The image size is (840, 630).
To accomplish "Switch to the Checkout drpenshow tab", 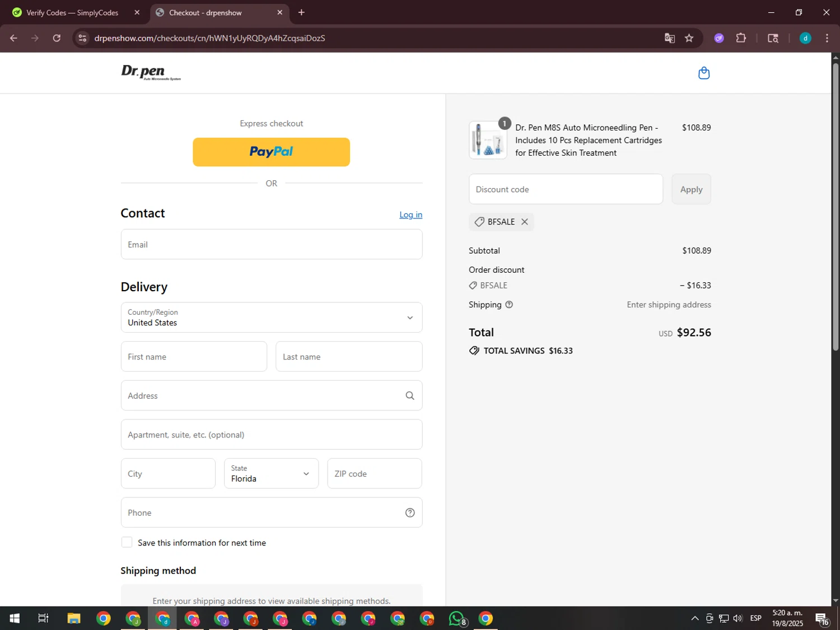I will (220, 12).
